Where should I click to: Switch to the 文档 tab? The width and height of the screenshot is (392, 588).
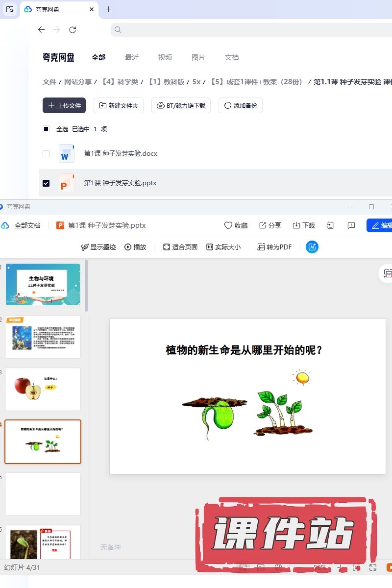pyautogui.click(x=232, y=57)
